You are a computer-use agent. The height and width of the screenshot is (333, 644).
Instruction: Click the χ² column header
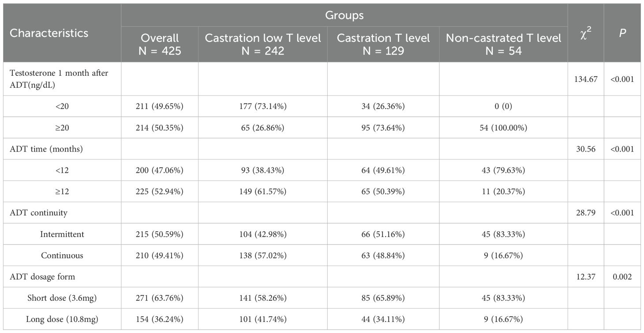[x=585, y=33]
